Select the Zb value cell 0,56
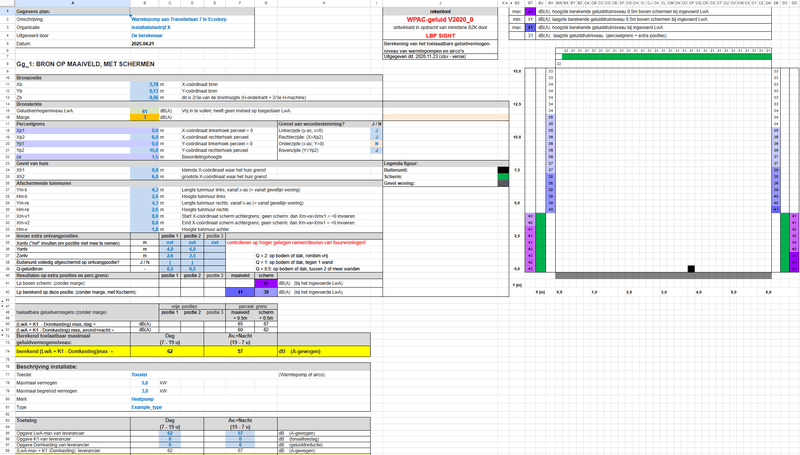This screenshot has width=800, height=455. coord(144,97)
